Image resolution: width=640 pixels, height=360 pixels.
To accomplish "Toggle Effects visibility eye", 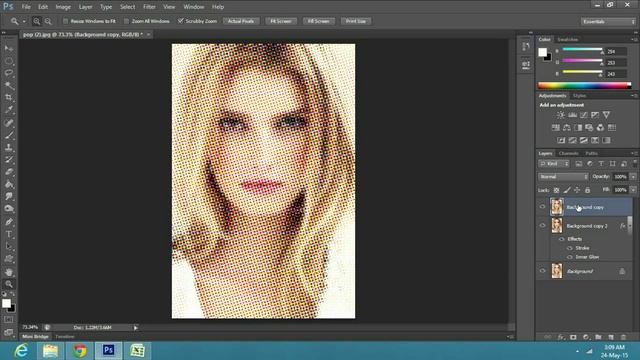I will pos(562,239).
